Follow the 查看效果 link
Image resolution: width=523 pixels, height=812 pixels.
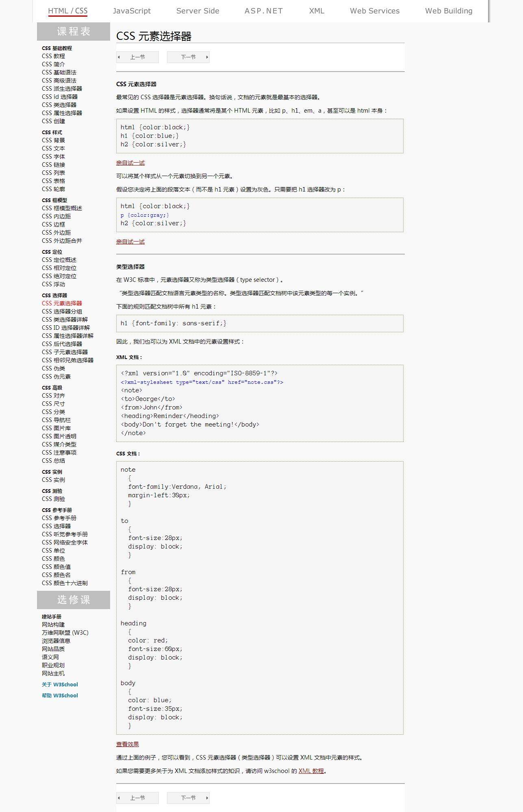point(128,744)
